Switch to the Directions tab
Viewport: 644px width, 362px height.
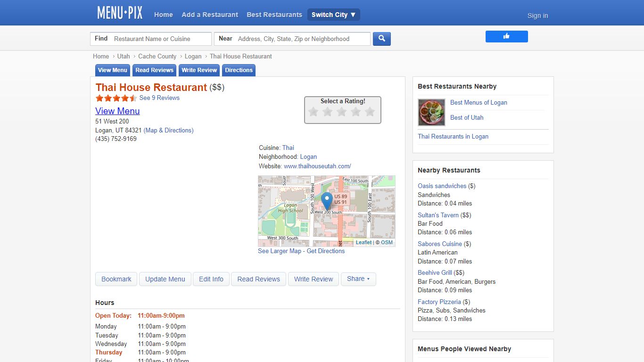point(239,70)
